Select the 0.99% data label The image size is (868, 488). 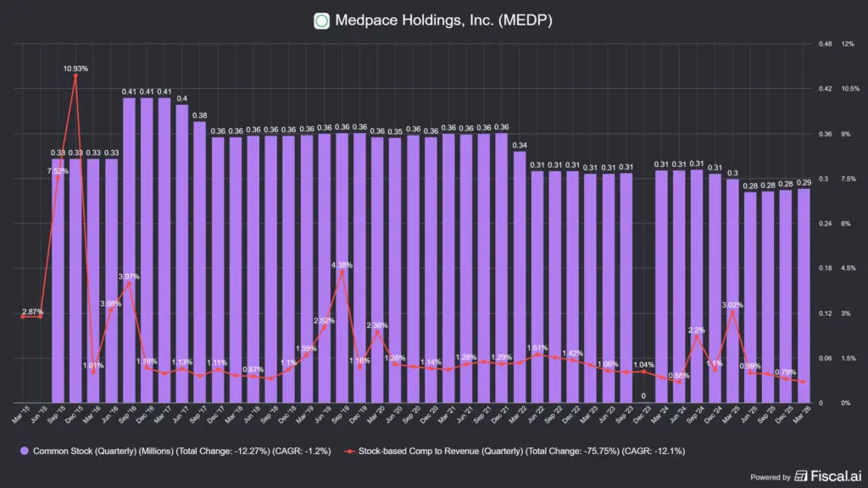tap(750, 366)
